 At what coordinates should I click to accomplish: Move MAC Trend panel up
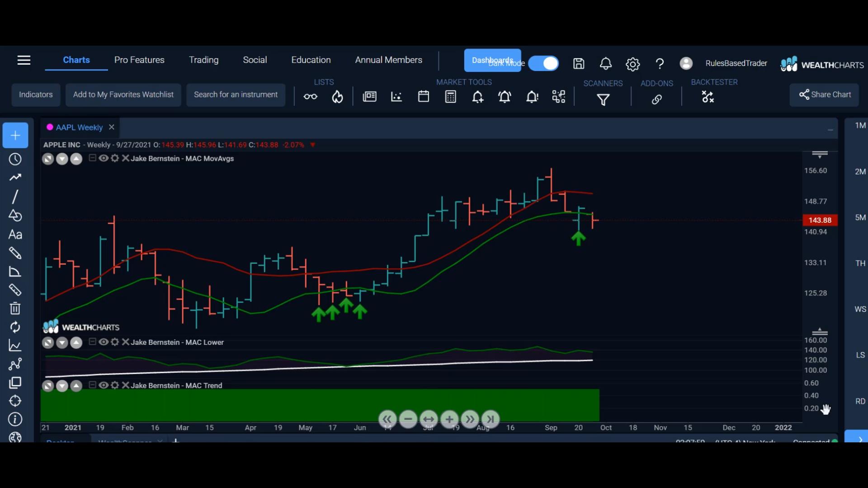[x=76, y=386]
